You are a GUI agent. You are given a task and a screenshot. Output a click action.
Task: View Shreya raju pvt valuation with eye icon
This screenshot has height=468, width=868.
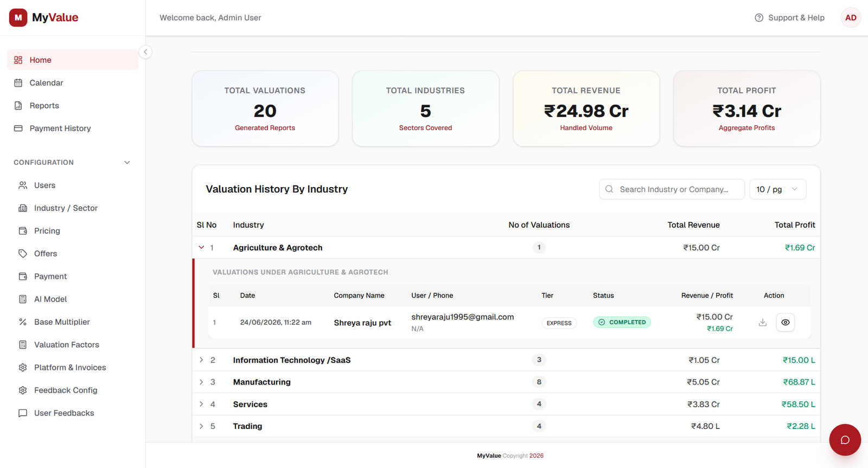(785, 322)
